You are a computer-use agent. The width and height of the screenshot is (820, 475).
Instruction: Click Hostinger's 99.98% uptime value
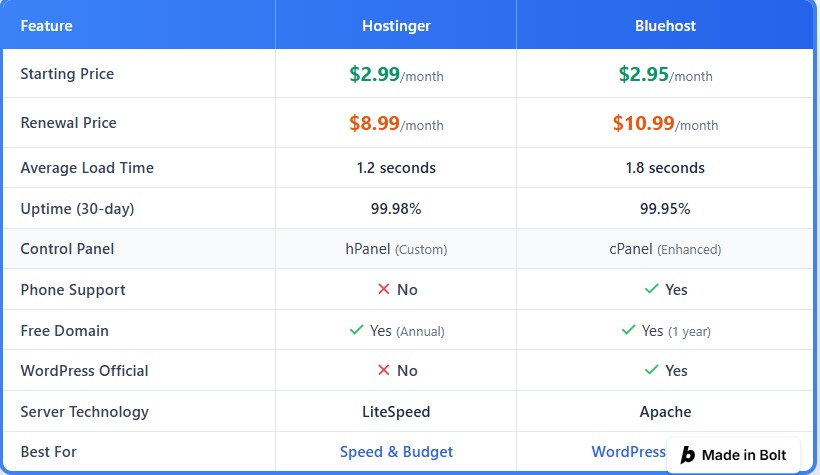pos(396,209)
